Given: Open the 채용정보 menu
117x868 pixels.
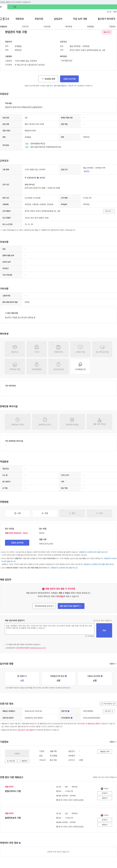Looking at the screenshot, I should point(20,19).
